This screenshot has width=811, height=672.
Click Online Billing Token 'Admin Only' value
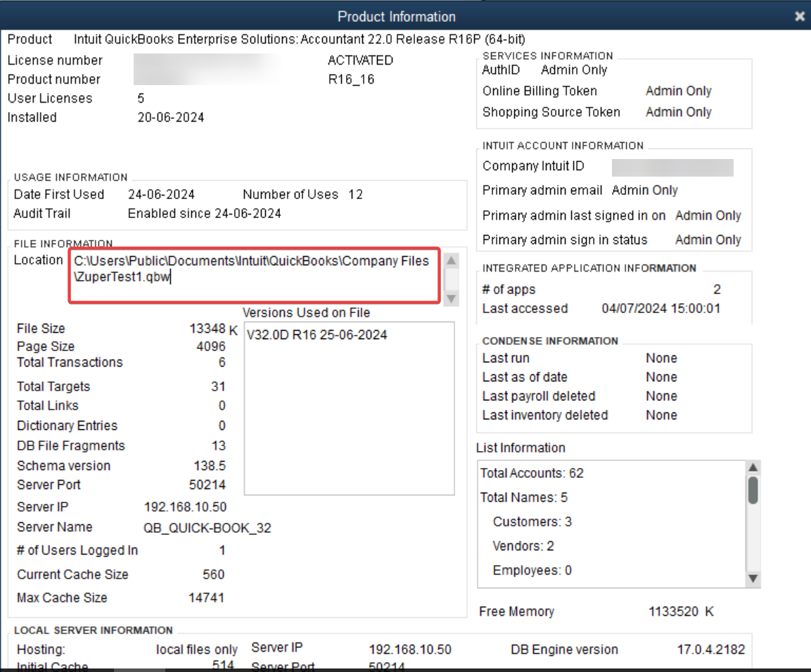[679, 91]
